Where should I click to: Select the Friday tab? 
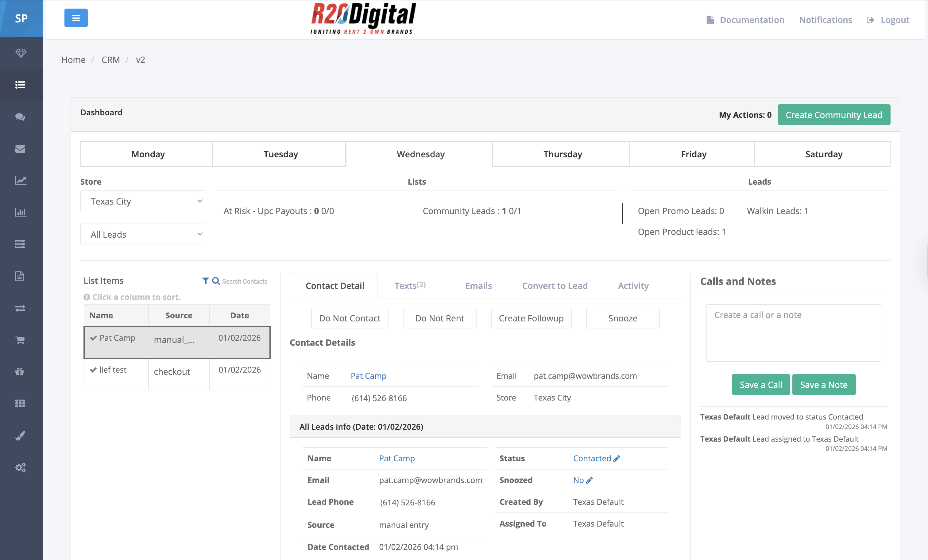(692, 154)
